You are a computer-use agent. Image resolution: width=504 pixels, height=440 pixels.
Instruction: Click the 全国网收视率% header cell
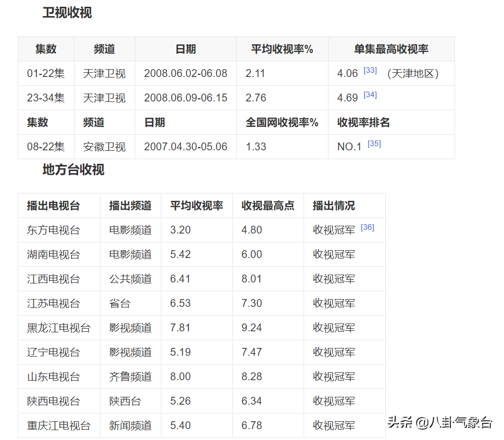pos(282,123)
